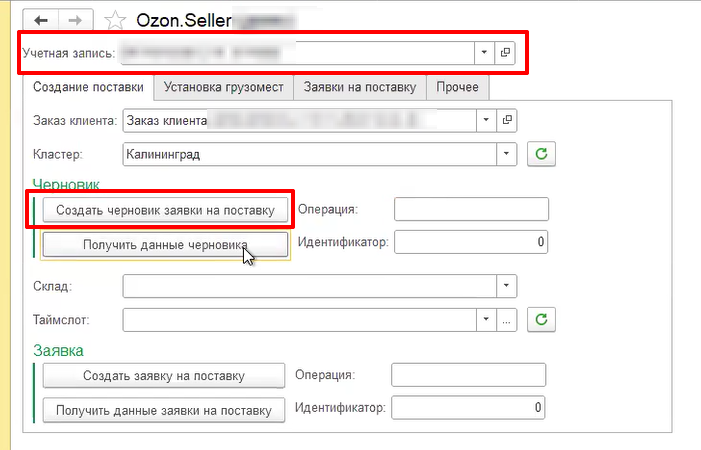Switch to Создание поставки tab

coord(88,87)
